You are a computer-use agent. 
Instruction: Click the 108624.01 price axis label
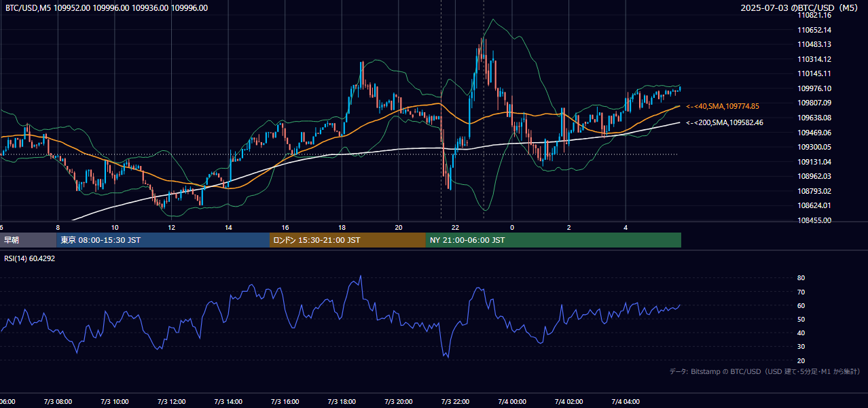click(815, 205)
